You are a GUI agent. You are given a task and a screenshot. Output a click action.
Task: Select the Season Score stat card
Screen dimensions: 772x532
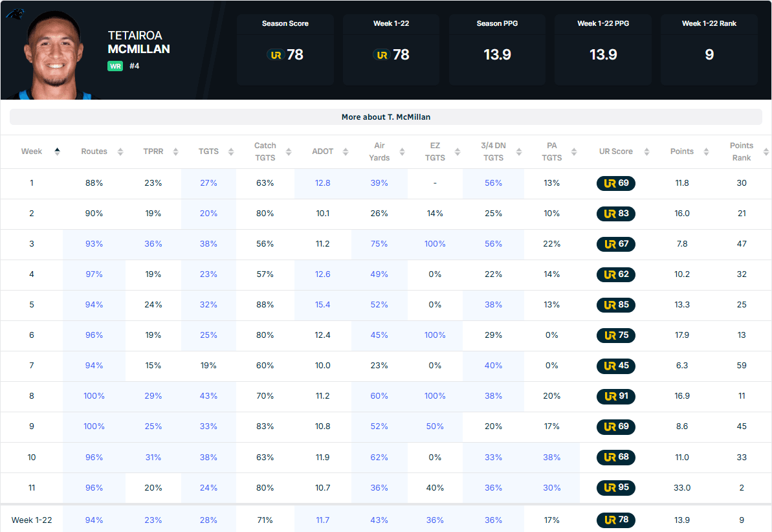(285, 50)
